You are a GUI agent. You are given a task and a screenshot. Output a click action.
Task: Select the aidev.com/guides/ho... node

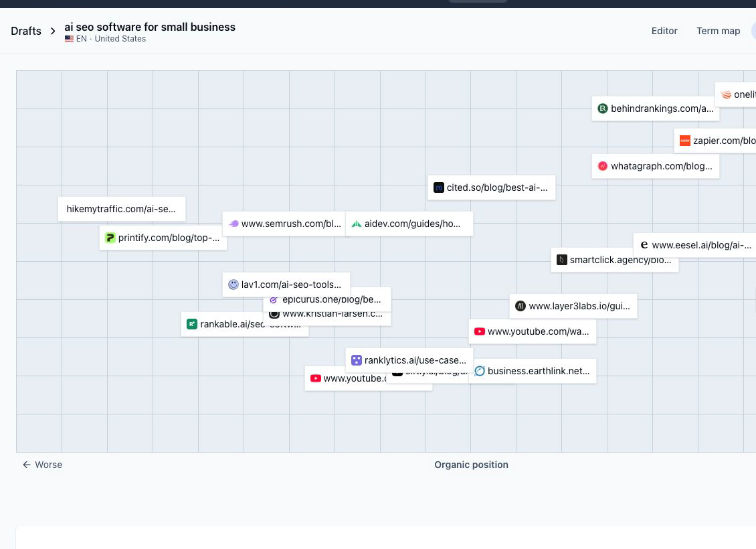click(x=409, y=224)
